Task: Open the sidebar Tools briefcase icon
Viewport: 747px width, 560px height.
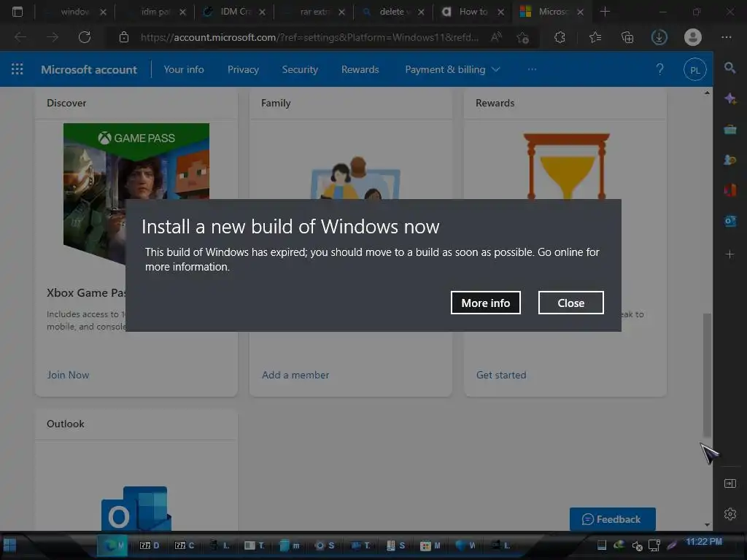Action: tap(729, 129)
